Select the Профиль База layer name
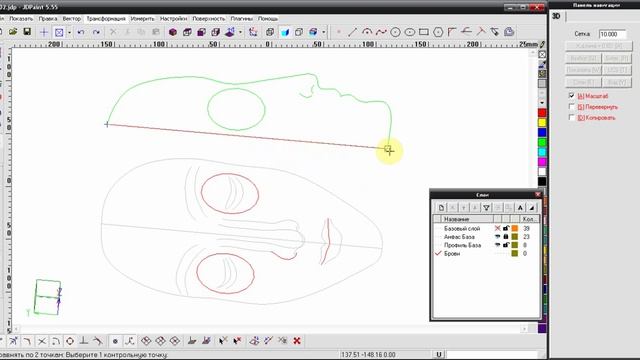 pyautogui.click(x=462, y=245)
